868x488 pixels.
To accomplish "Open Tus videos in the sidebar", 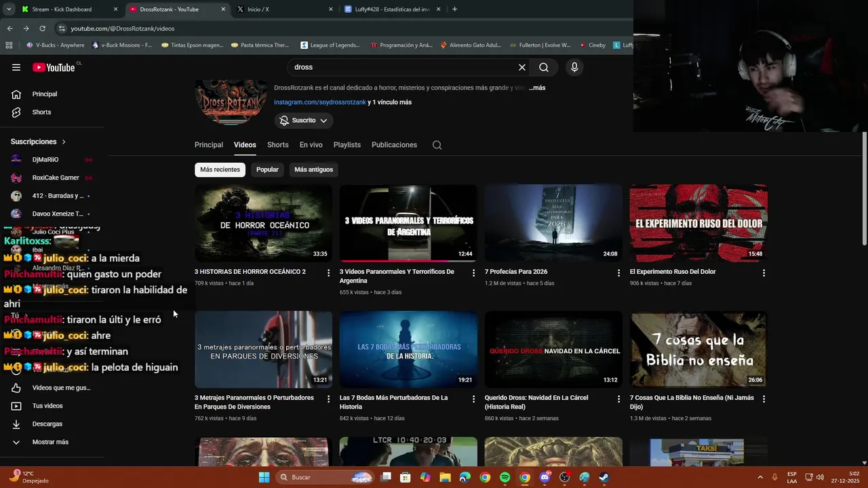I will click(x=47, y=406).
